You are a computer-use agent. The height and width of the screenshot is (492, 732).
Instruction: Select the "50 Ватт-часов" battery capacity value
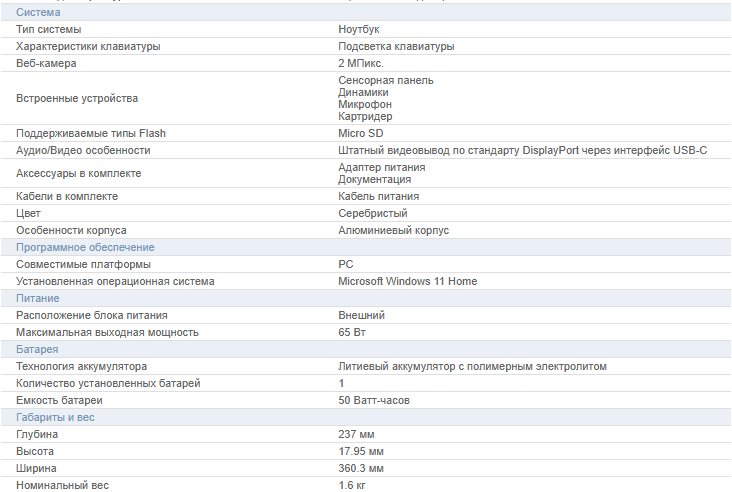(x=374, y=400)
